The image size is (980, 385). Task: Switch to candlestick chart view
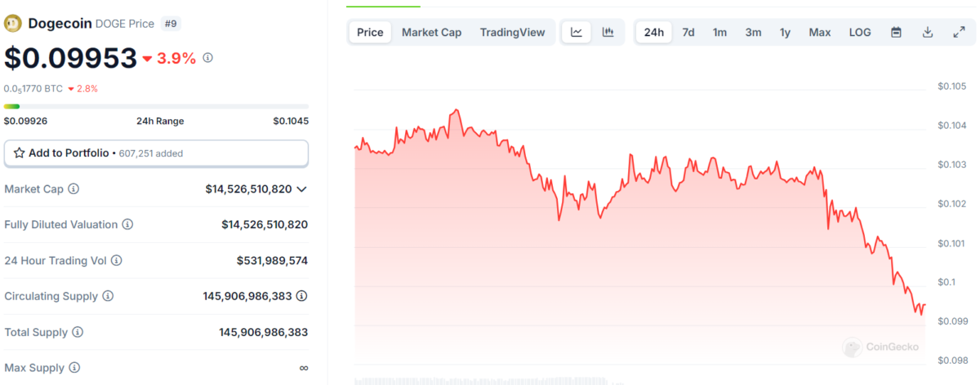tap(608, 33)
